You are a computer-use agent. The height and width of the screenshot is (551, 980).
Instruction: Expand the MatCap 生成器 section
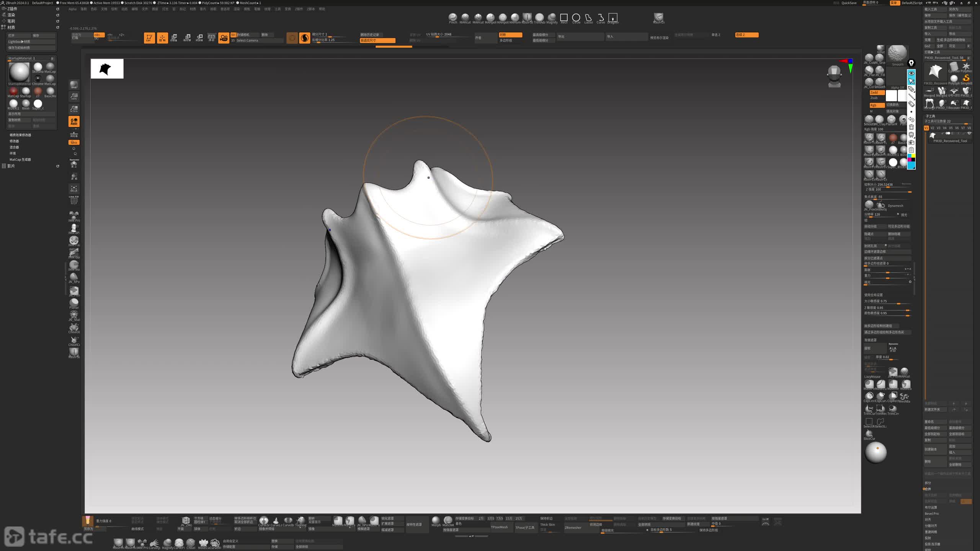click(x=20, y=160)
